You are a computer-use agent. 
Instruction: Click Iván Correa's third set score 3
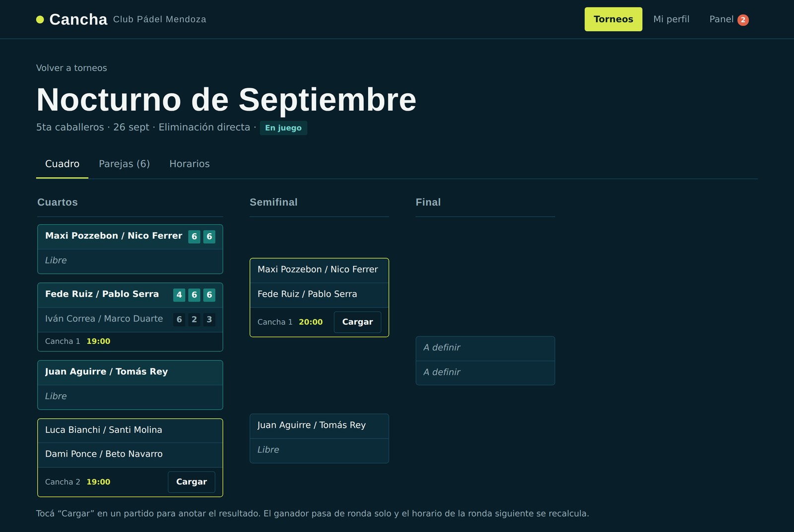tap(209, 320)
